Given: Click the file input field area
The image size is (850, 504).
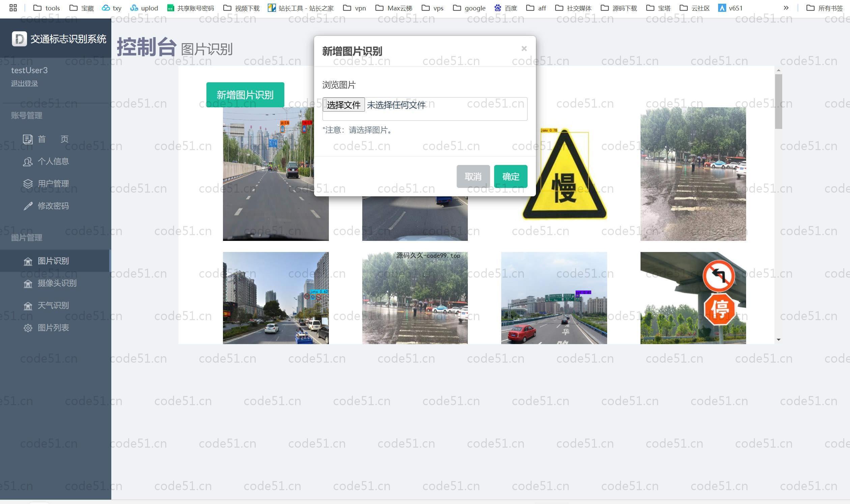Looking at the screenshot, I should [x=425, y=109].
